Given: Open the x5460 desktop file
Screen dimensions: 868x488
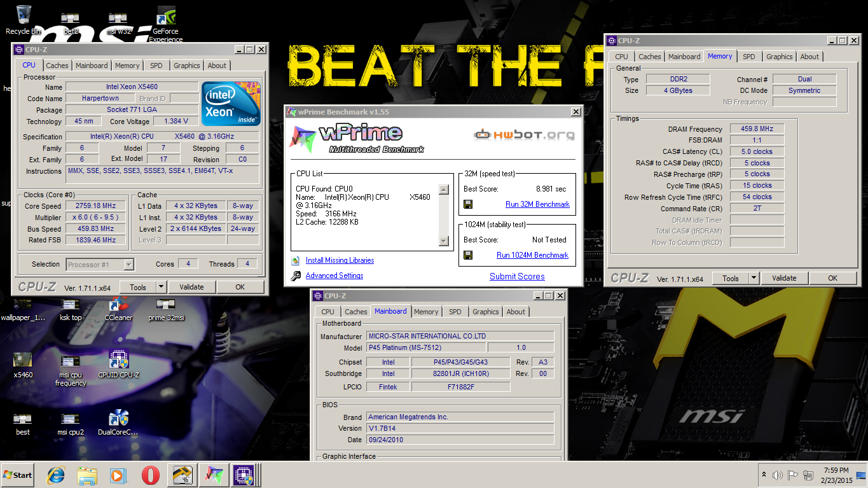Looking at the screenshot, I should click(23, 365).
